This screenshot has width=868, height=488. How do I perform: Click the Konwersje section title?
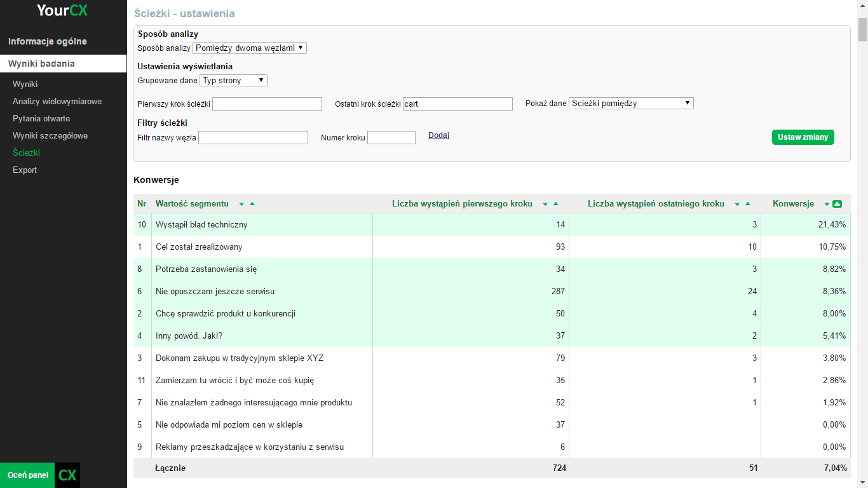pyautogui.click(x=156, y=180)
